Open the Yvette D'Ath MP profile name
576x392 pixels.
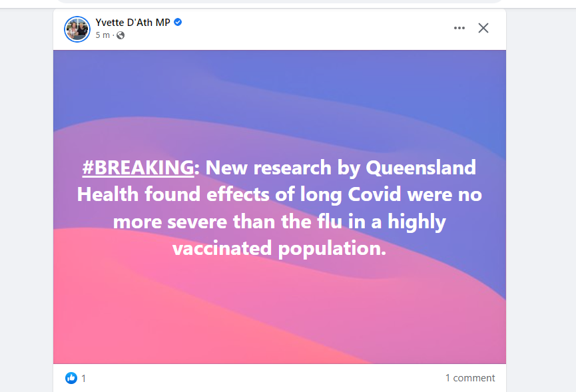click(133, 22)
